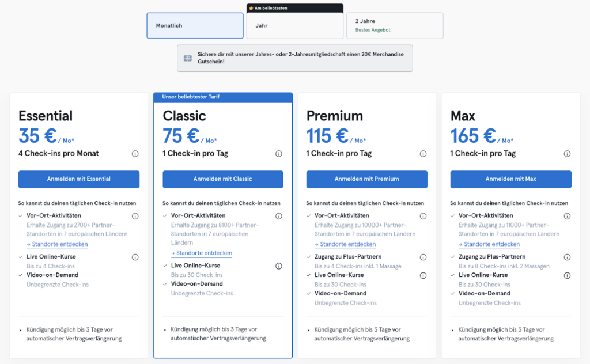Sign up via Anmelden mit Premium
590x364 pixels.
tap(366, 179)
